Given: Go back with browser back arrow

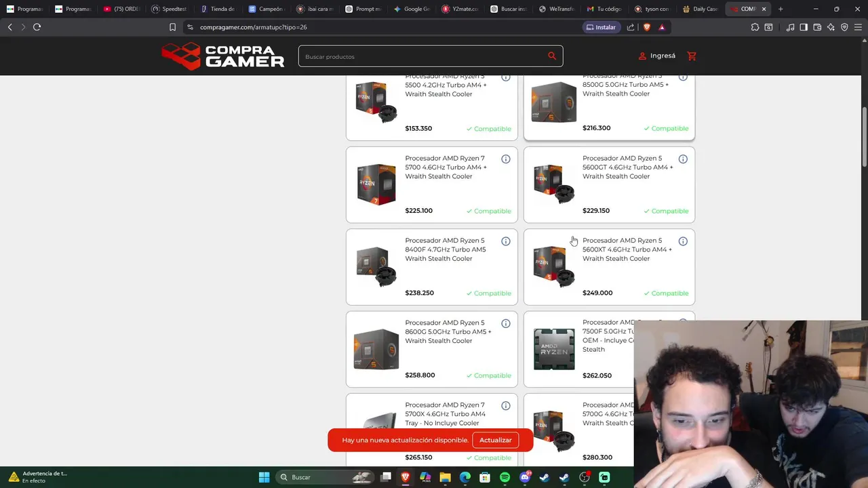Looking at the screenshot, I should (9, 27).
